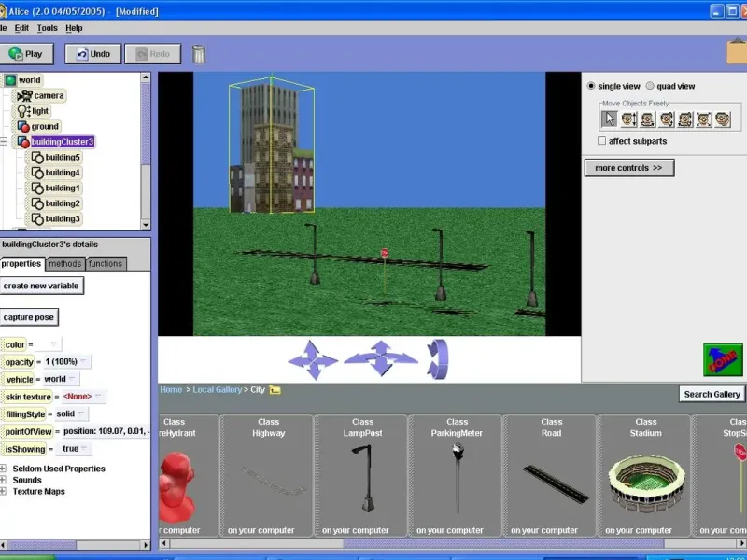
Task: Select buildingCluster3 in the object tree
Action: point(55,142)
